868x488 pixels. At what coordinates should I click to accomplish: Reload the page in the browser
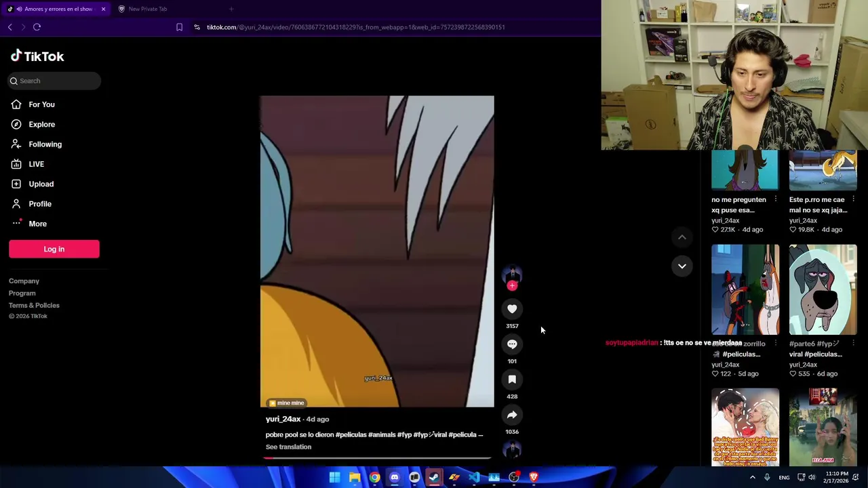[x=37, y=27]
